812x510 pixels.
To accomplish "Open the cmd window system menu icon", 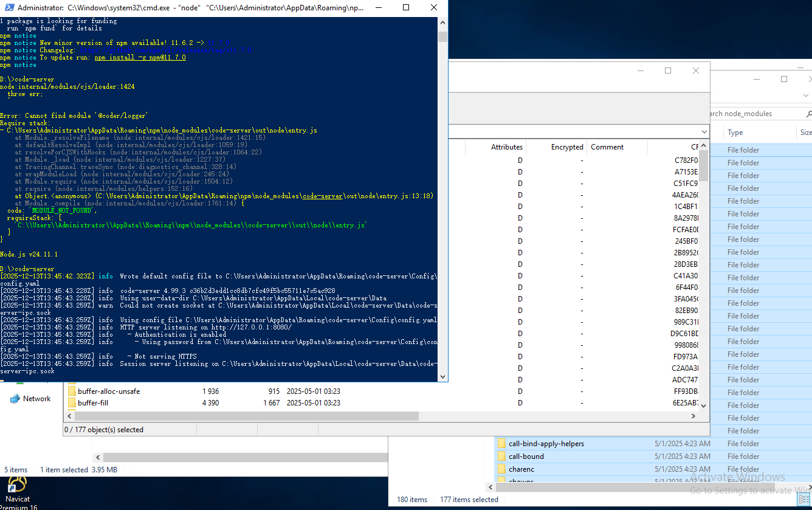I will 7,8.
